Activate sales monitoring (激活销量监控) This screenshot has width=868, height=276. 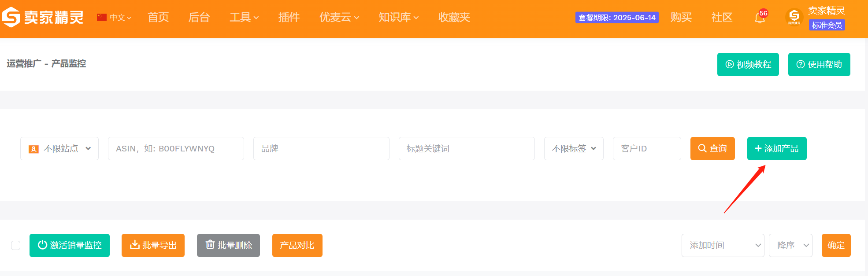(70, 245)
